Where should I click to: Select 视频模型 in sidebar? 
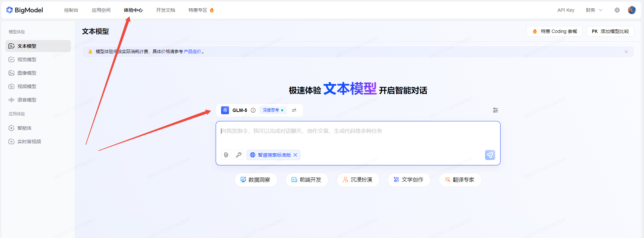[x=38, y=86]
